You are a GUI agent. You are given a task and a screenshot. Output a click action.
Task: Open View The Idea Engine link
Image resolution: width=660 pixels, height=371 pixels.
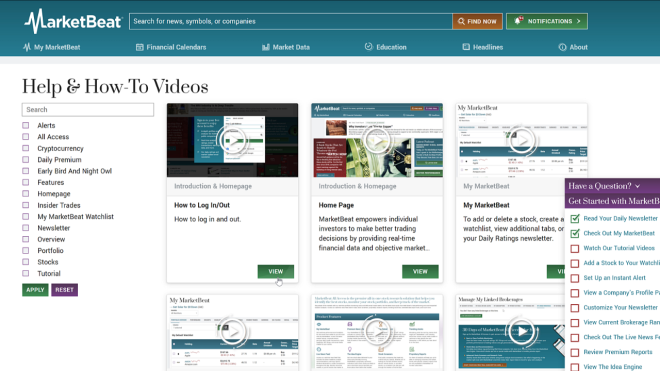point(612,367)
